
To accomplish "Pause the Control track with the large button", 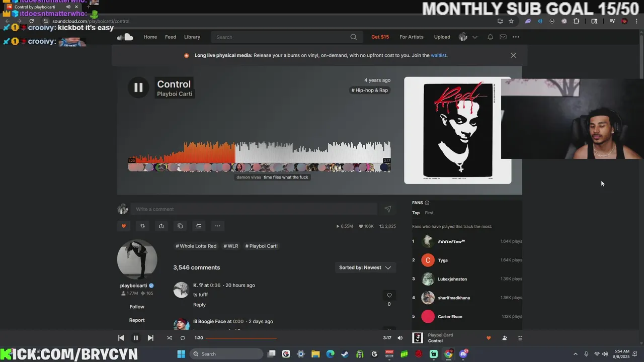I will (x=138, y=88).
